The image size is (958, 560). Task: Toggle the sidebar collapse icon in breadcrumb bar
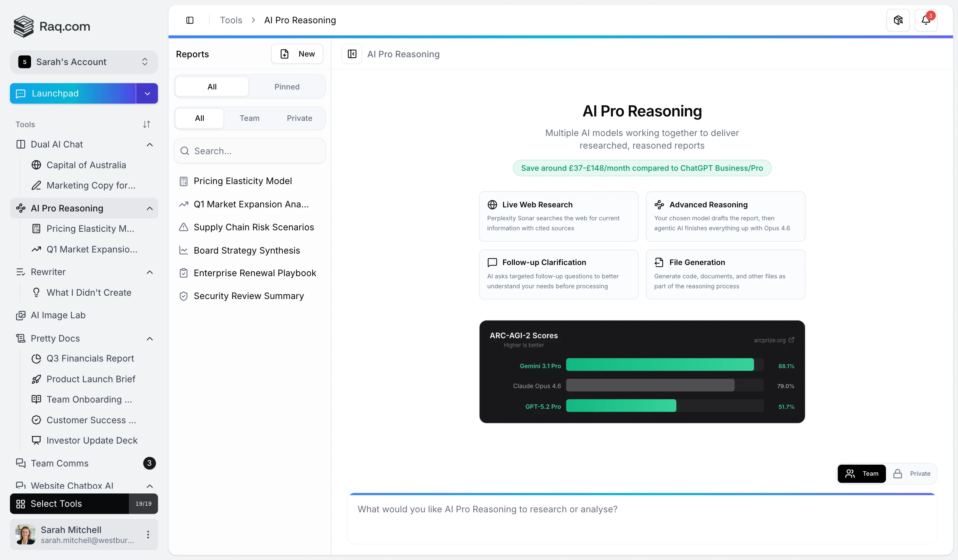(x=190, y=20)
